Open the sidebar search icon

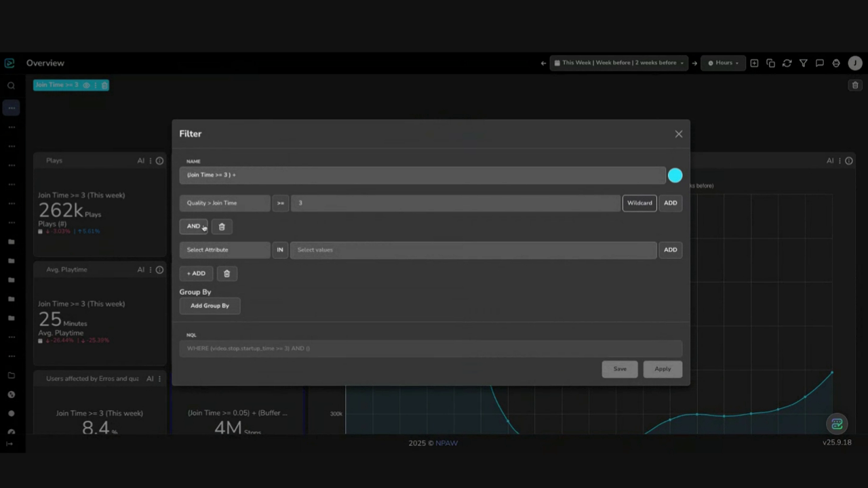11,85
